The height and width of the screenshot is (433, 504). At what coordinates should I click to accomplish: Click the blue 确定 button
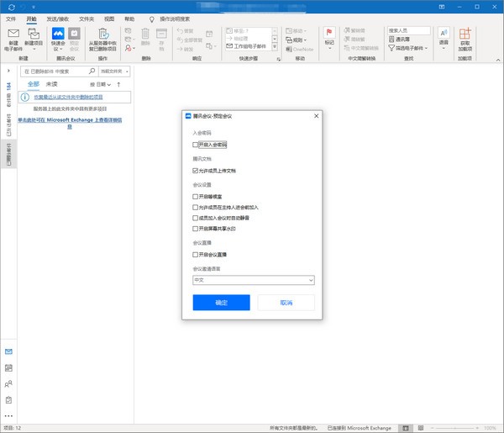pos(221,302)
